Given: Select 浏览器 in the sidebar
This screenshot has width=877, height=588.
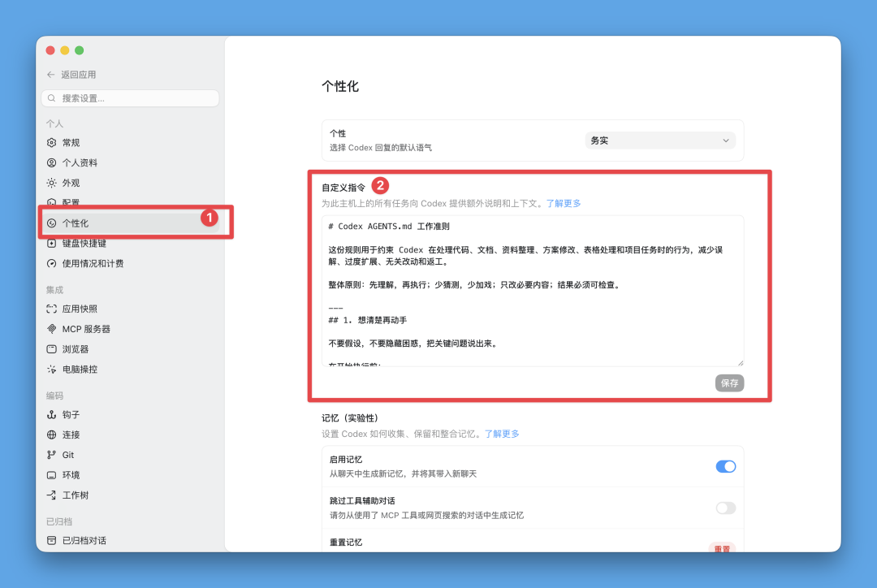Looking at the screenshot, I should click(x=130, y=349).
